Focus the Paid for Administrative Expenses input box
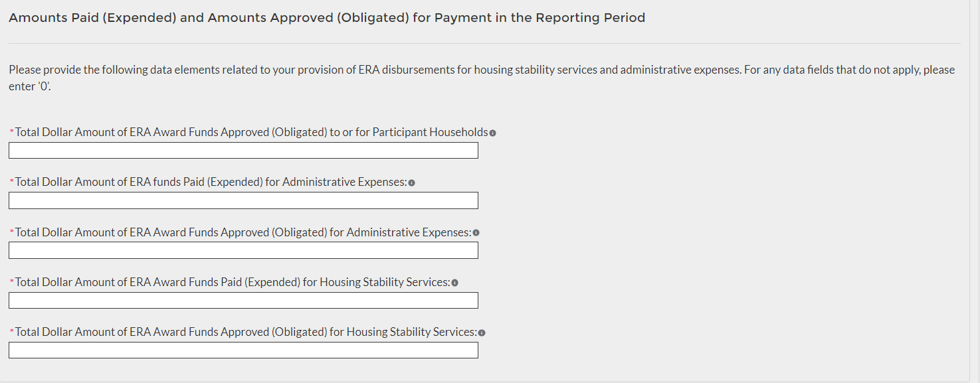This screenshot has height=383, width=980. [243, 200]
